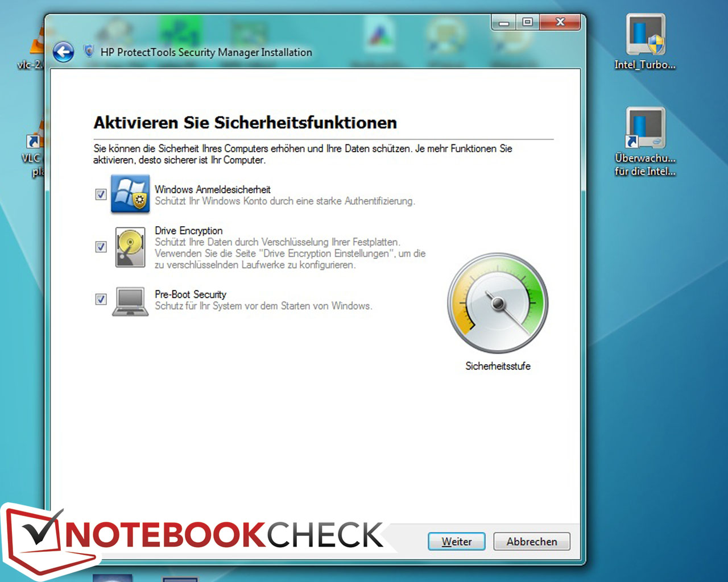Select the Überwachu... für die Intel desktop shortcut

coord(645,142)
